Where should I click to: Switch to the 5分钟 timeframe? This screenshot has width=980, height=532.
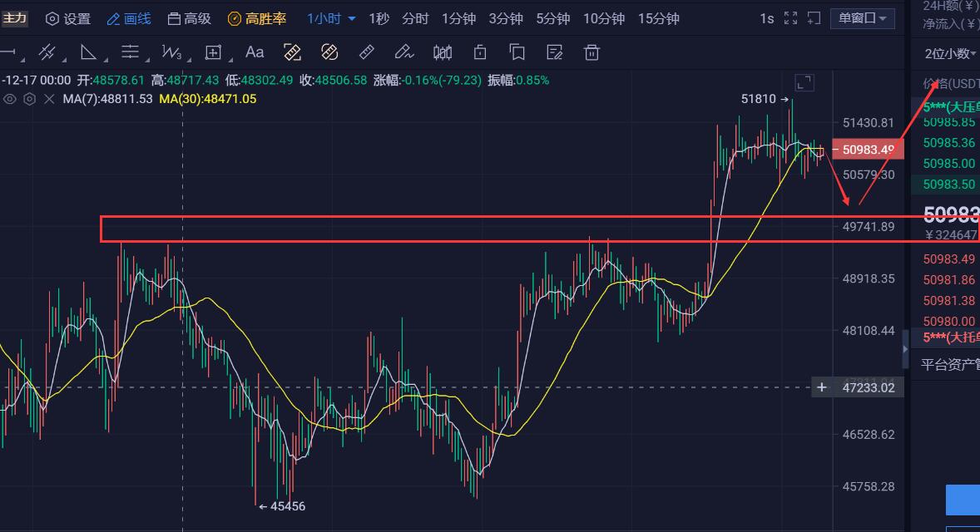click(x=553, y=18)
